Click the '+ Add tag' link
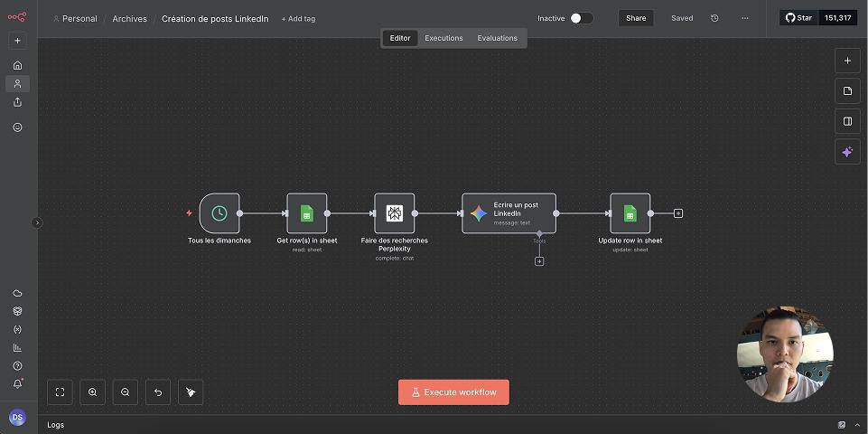The image size is (868, 434). 298,19
